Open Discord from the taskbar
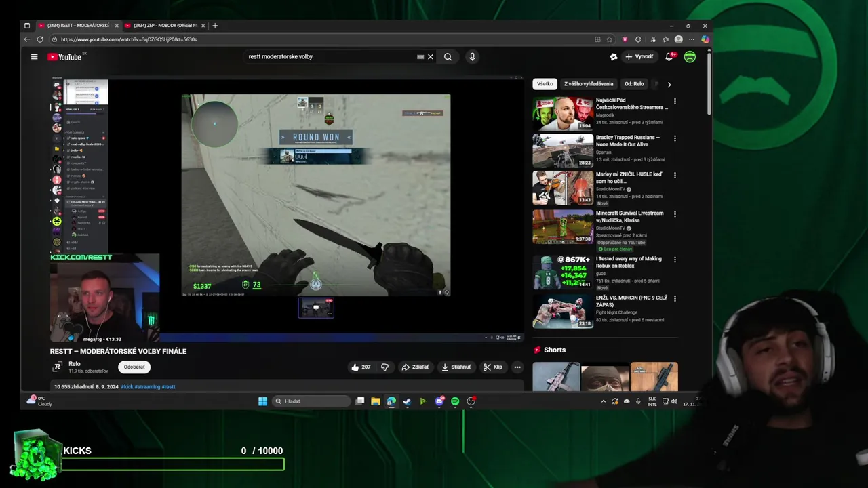The width and height of the screenshot is (868, 488). coord(439,401)
